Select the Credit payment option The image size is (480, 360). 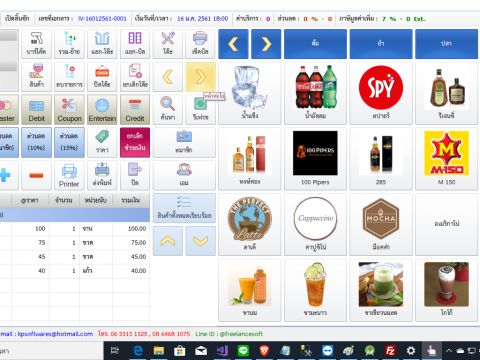tap(135, 110)
